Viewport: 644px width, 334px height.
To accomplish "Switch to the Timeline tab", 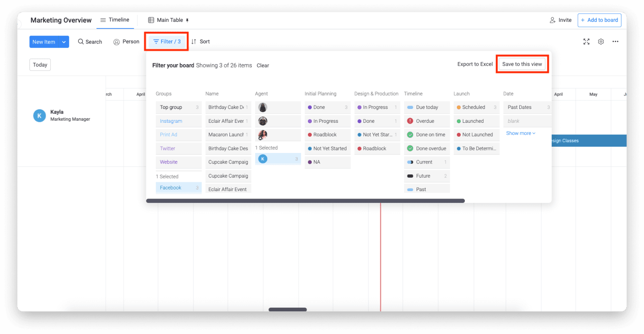I will [x=115, y=20].
